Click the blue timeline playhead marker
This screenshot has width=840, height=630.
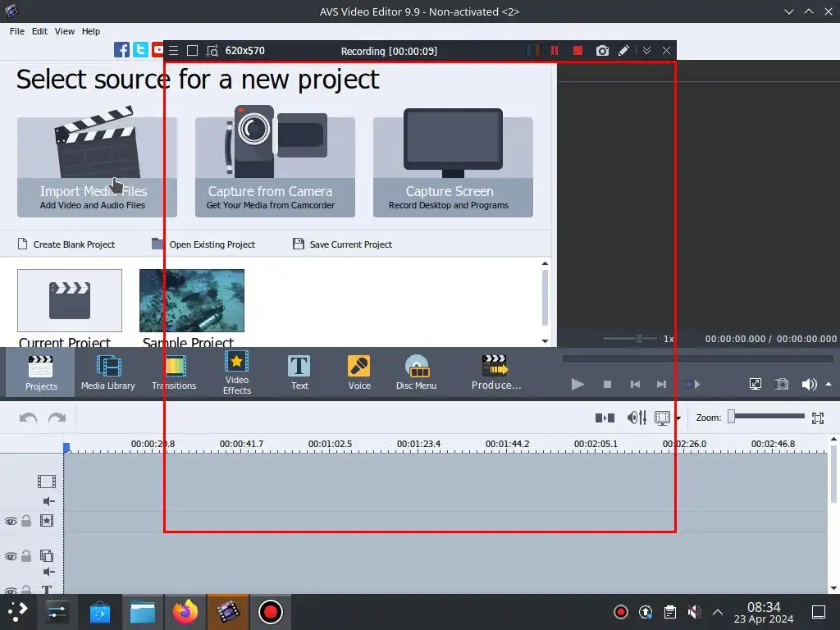click(66, 447)
